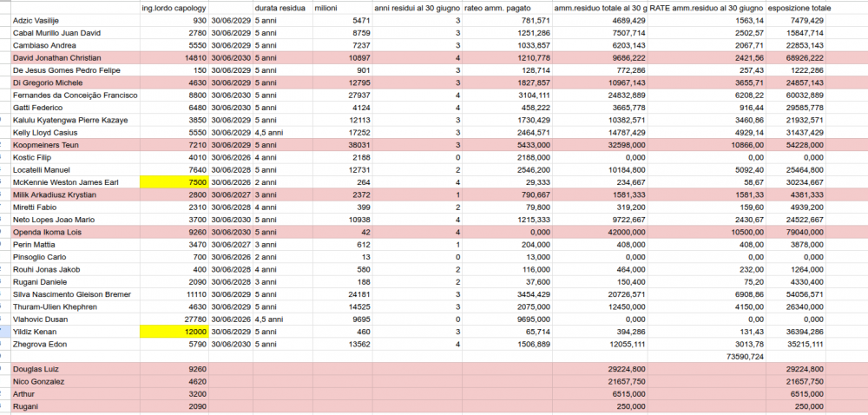Screen dimensions: 868x415
Task: Select the Nico Gonzalez cell
Action: pos(76,382)
